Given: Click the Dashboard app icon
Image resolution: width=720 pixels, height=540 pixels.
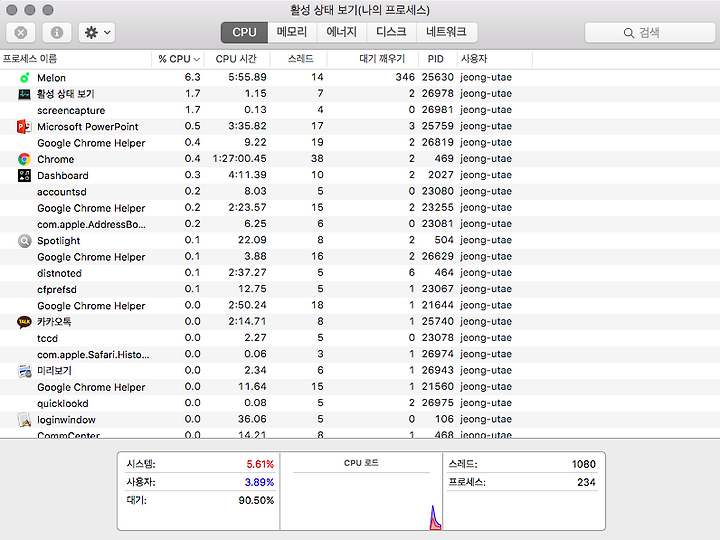Looking at the screenshot, I should pos(24,175).
